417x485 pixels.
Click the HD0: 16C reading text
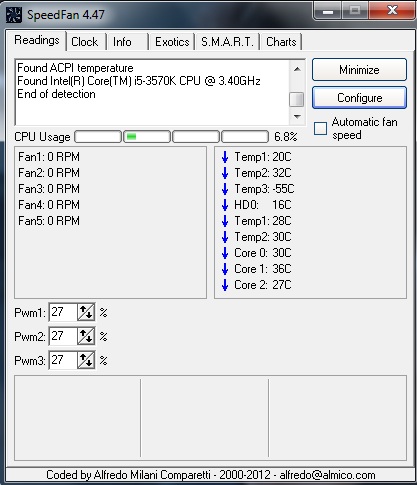263,205
